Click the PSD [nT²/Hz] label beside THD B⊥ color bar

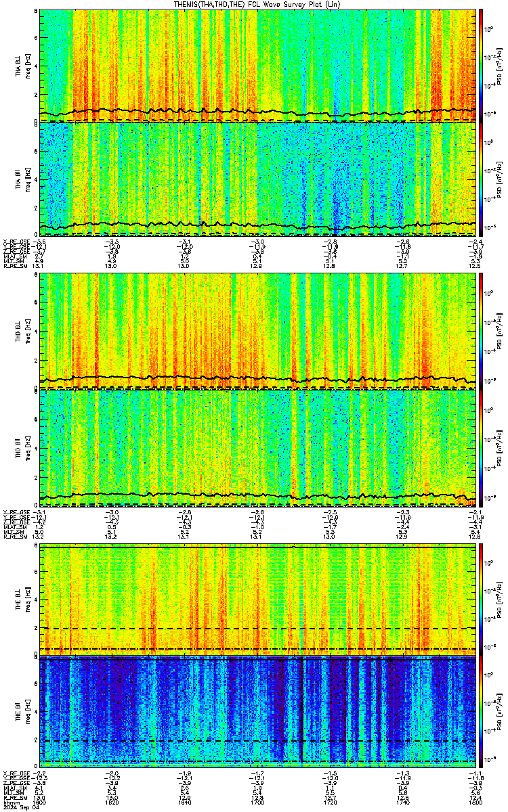coord(500,332)
